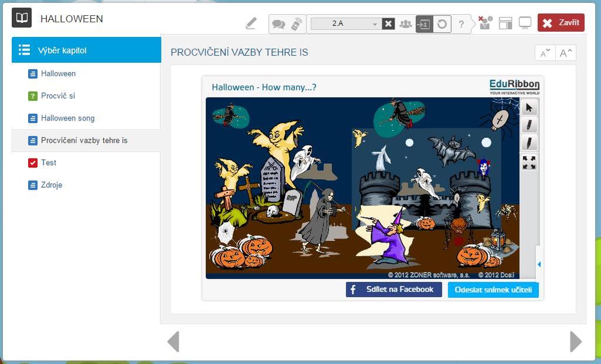Decrease the font size
The width and height of the screenshot is (601, 364).
[545, 53]
